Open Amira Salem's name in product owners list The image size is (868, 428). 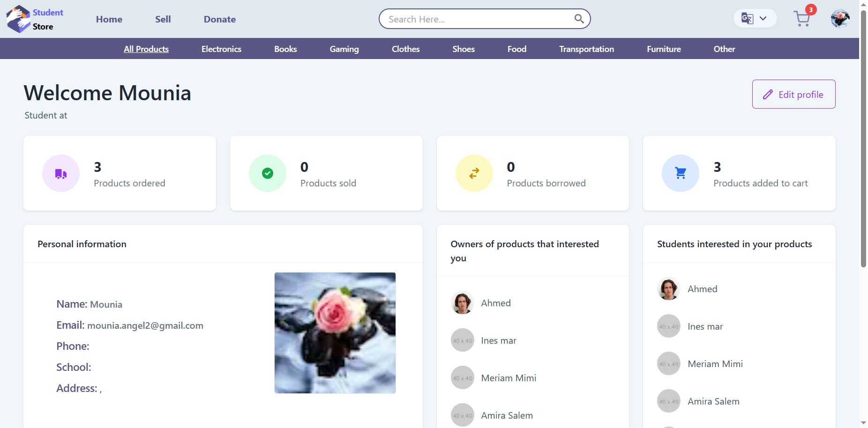pyautogui.click(x=507, y=415)
